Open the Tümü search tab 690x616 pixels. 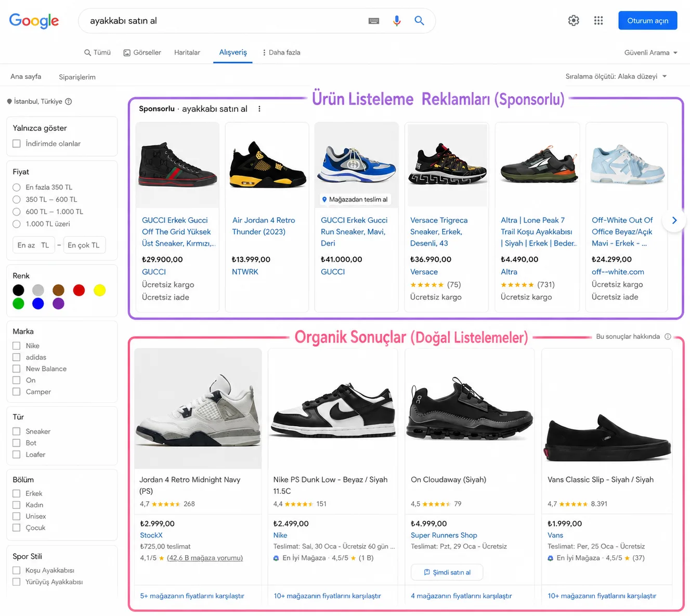97,53
